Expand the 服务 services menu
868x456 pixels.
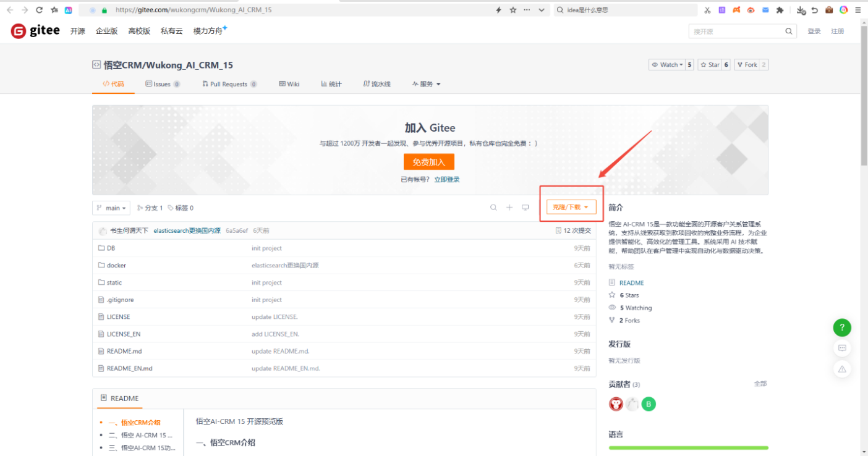425,84
